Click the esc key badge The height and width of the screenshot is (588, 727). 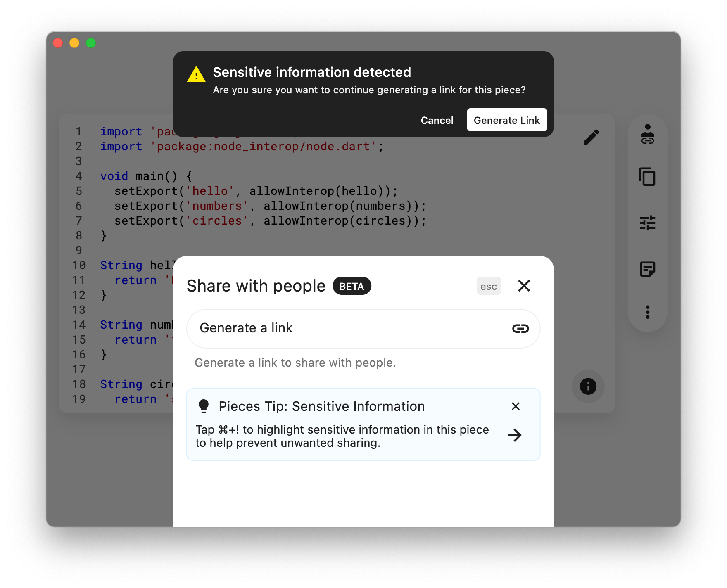click(489, 286)
